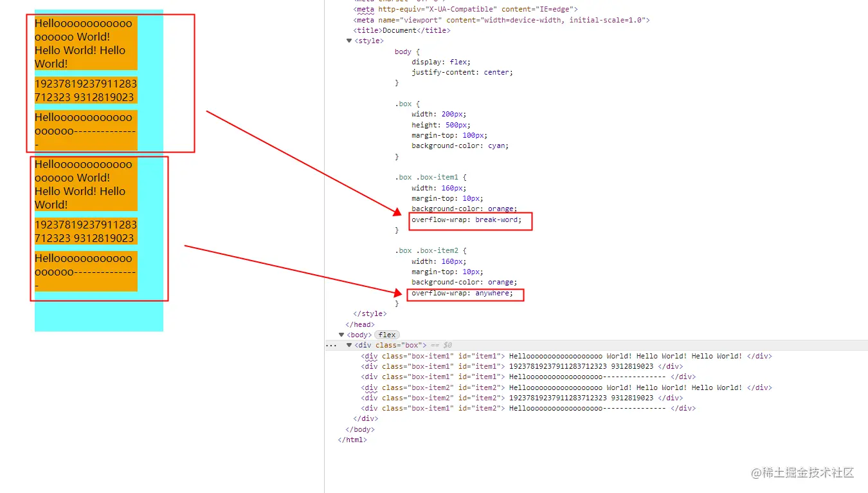The height and width of the screenshot is (493, 868).
Task: Select the closing </html> tag
Action: pyautogui.click(x=352, y=440)
